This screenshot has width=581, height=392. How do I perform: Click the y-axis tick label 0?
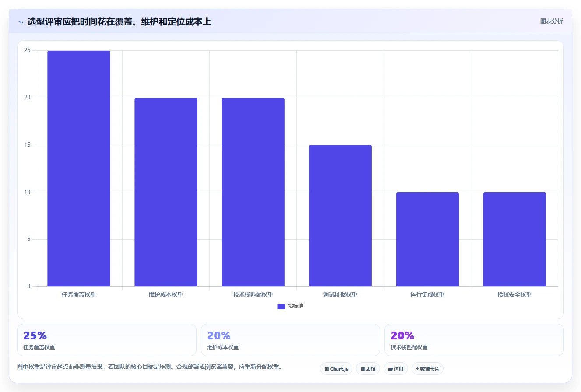(29, 286)
